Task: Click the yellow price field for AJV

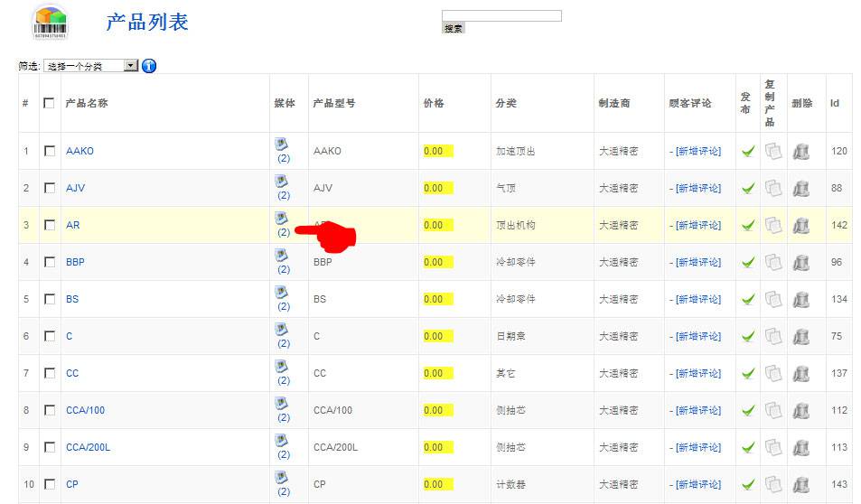Action: click(x=438, y=188)
